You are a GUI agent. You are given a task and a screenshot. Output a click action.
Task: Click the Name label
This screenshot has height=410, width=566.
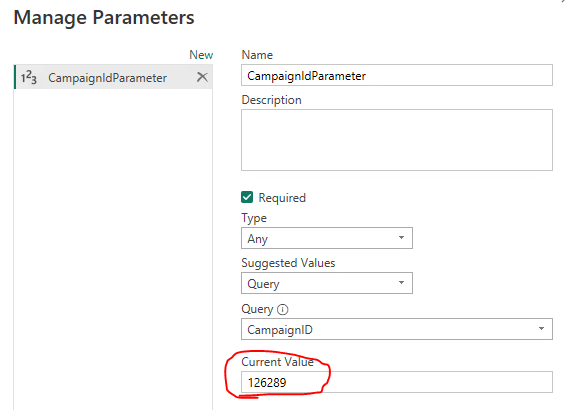tap(257, 55)
